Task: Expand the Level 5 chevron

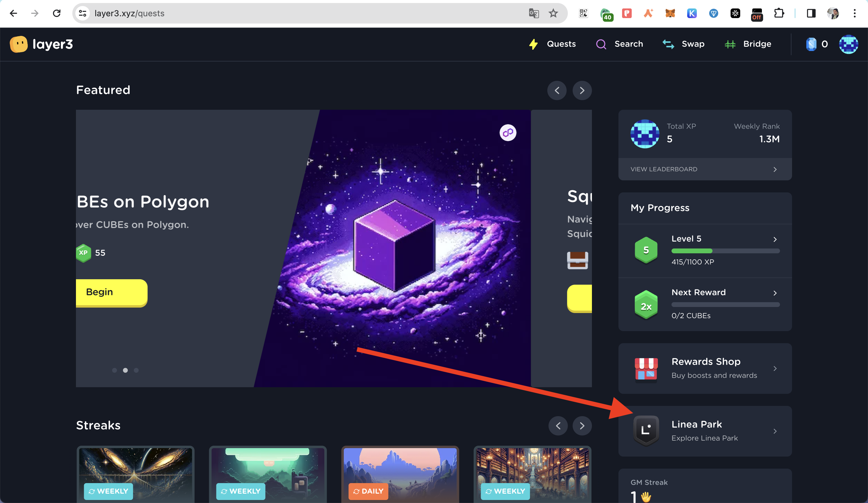Action: [775, 239]
